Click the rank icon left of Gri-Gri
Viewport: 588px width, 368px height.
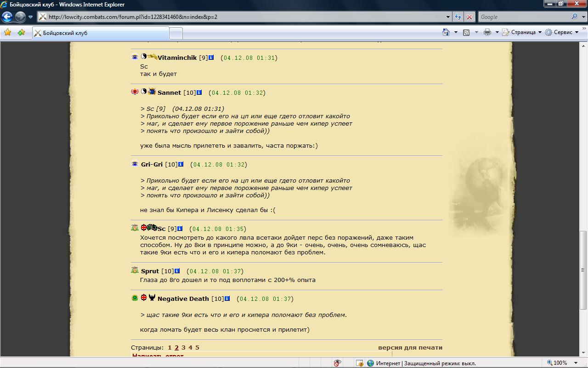(x=135, y=164)
